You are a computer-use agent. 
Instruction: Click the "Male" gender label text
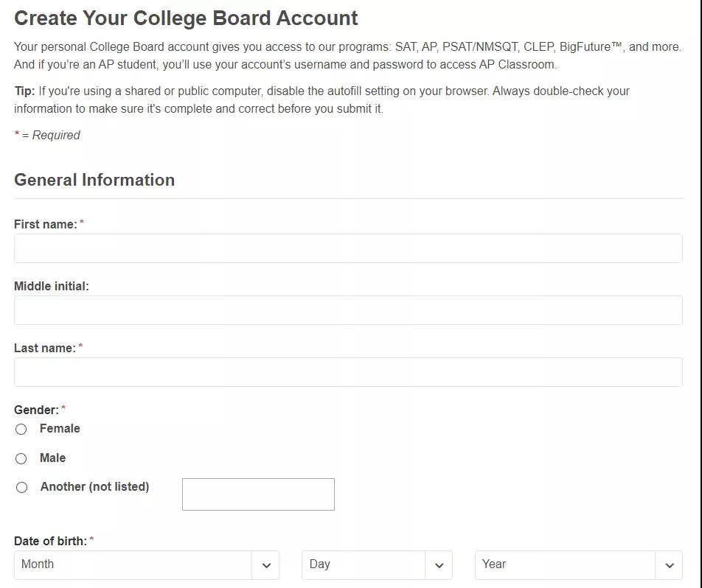coord(52,458)
